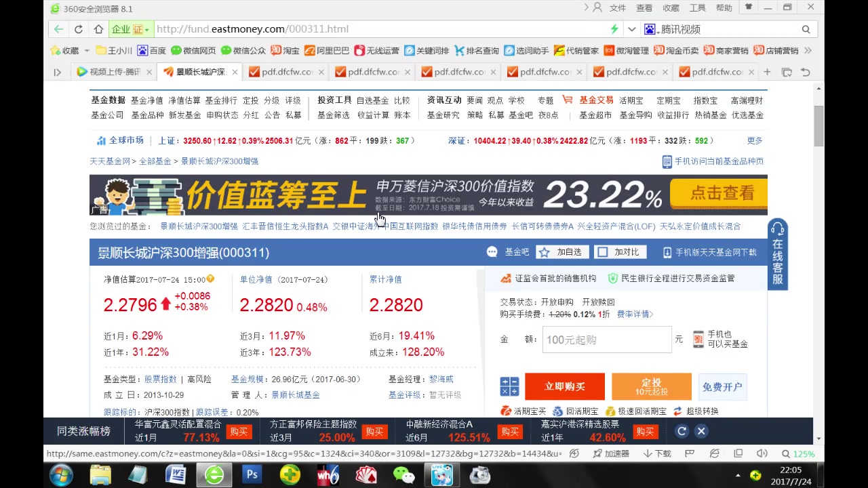868x488 pixels.
Task: Open the 股票指数 fund type link
Action: click(161, 380)
